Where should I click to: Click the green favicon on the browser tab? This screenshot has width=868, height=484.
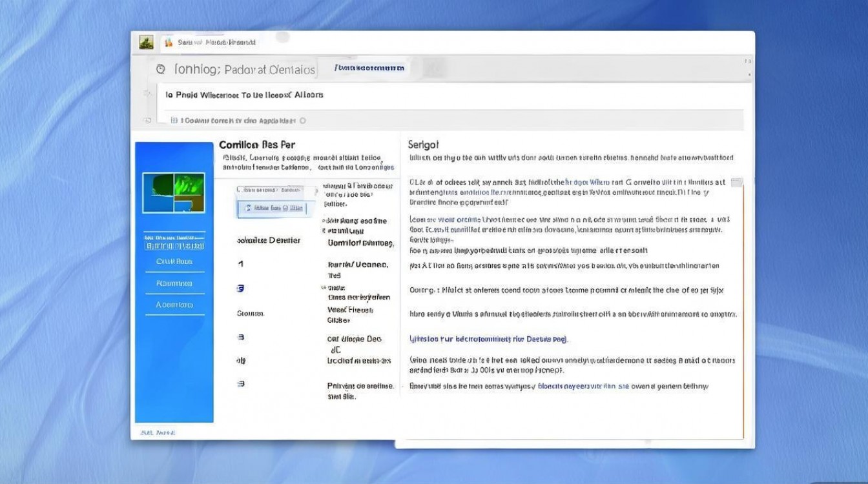(145, 41)
